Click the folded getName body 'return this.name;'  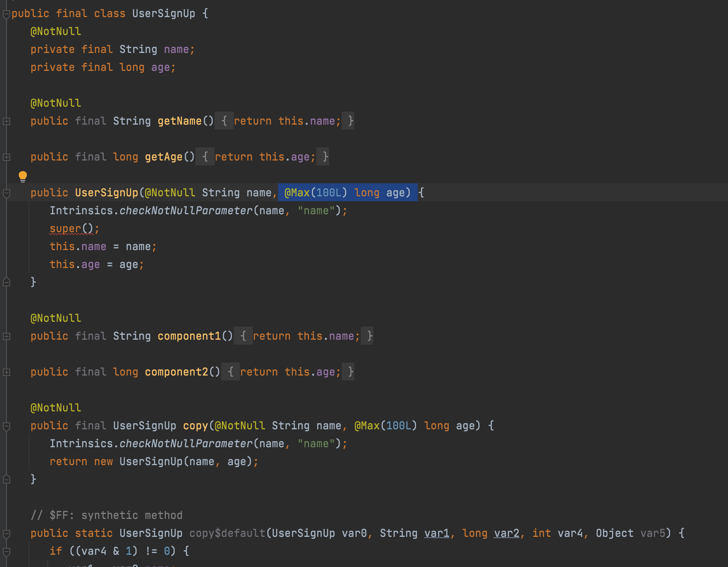pyautogui.click(x=287, y=121)
